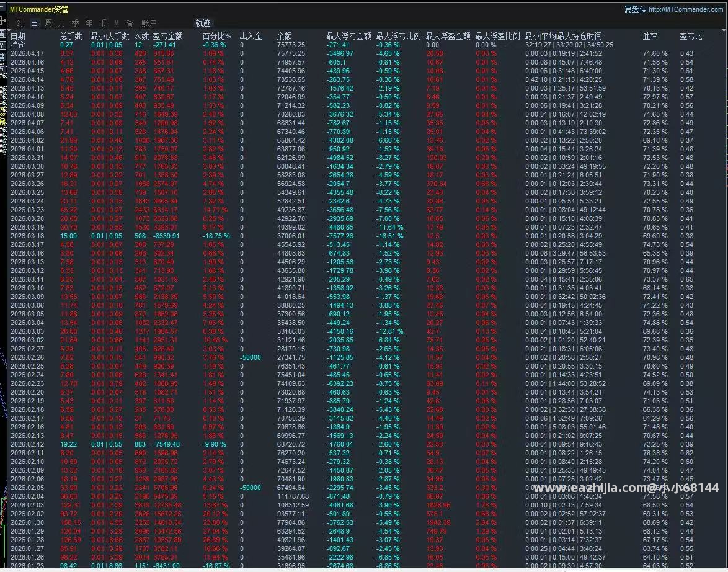Click the 1942.38 max floating profit cell

(438, 522)
